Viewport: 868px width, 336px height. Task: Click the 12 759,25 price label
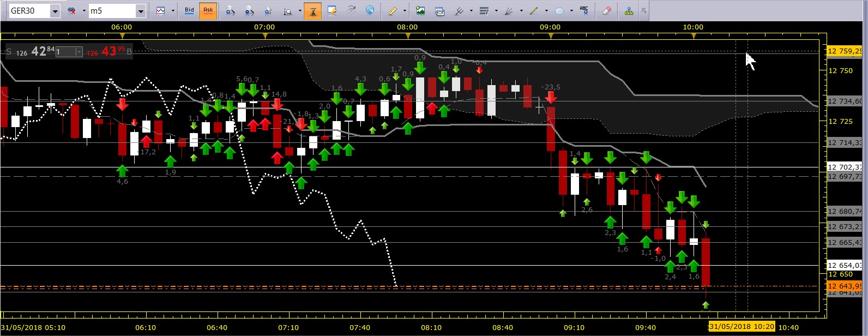click(845, 51)
